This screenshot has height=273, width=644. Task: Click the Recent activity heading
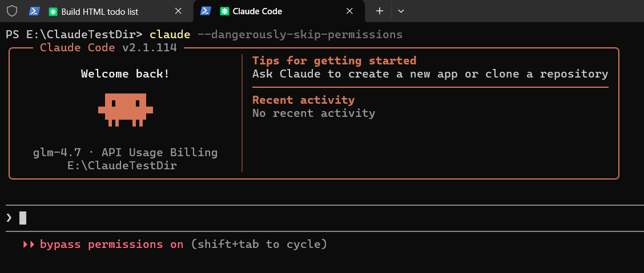click(x=303, y=100)
